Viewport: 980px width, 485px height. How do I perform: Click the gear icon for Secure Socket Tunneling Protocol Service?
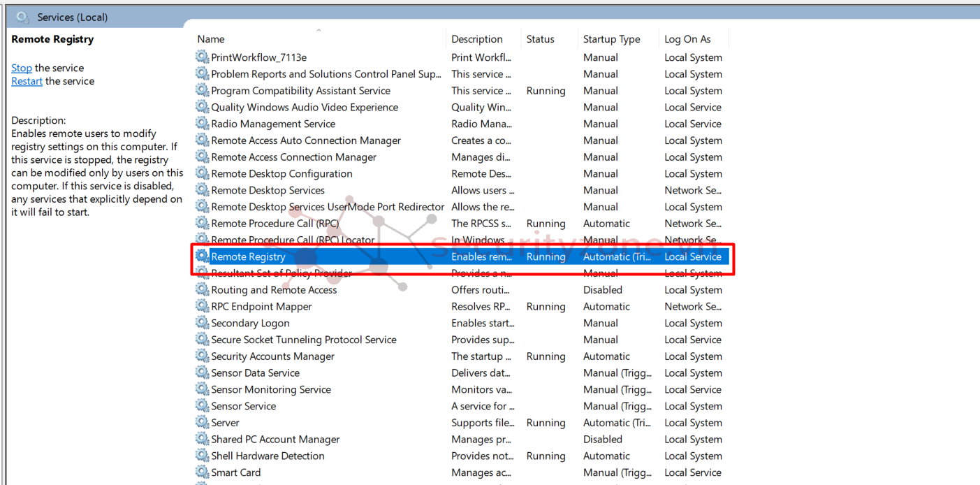pos(203,339)
